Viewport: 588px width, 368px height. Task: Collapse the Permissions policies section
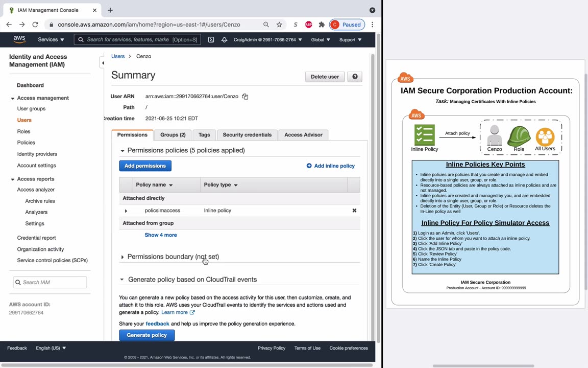coord(122,151)
